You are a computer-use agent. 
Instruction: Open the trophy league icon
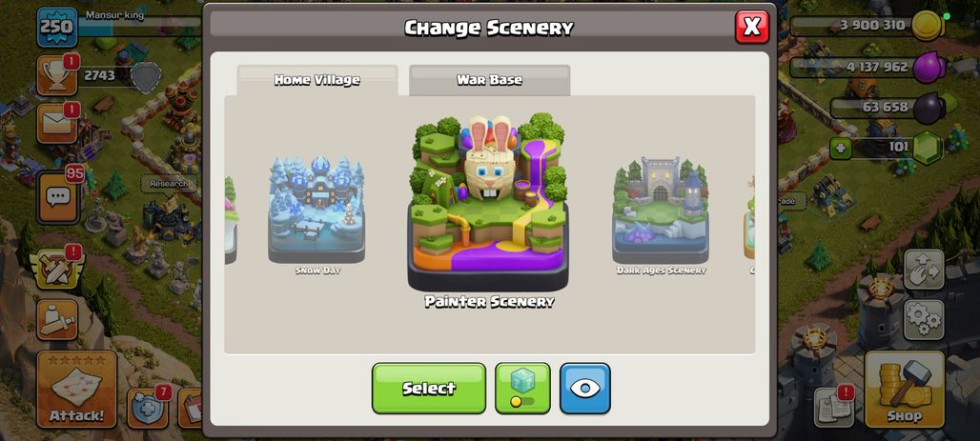click(x=57, y=75)
